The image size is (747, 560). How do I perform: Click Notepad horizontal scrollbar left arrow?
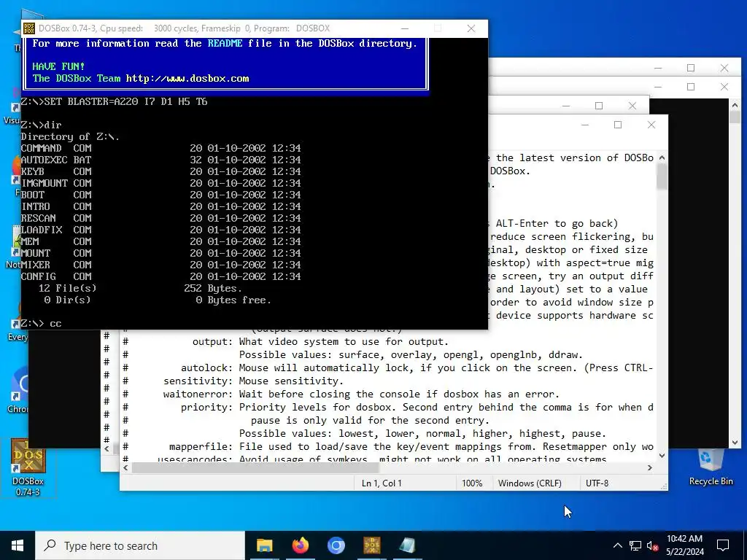click(125, 468)
